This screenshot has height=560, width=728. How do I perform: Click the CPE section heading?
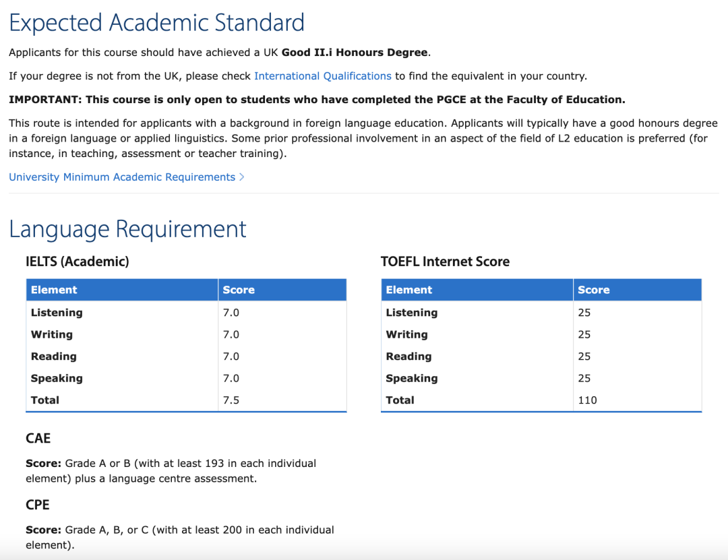[38, 505]
